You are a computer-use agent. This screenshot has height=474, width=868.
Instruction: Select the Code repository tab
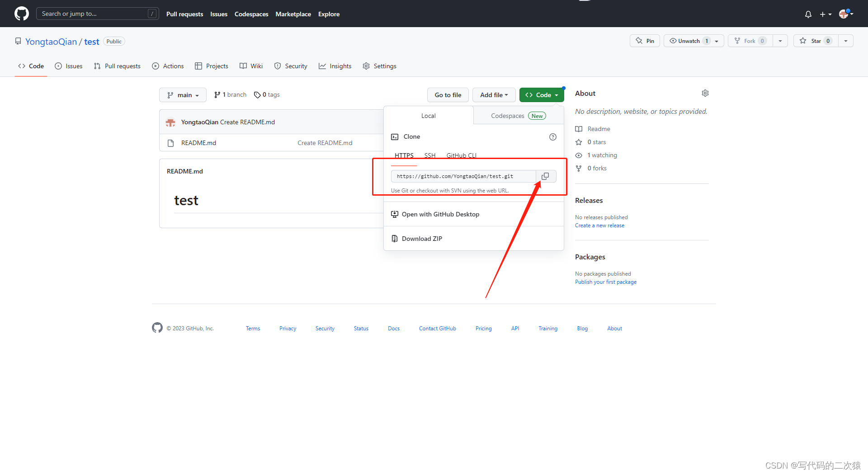click(x=31, y=66)
